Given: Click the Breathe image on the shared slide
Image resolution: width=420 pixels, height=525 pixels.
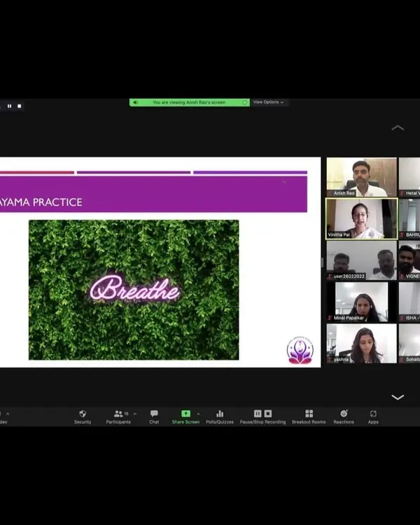Looking at the screenshot, I should [x=134, y=290].
